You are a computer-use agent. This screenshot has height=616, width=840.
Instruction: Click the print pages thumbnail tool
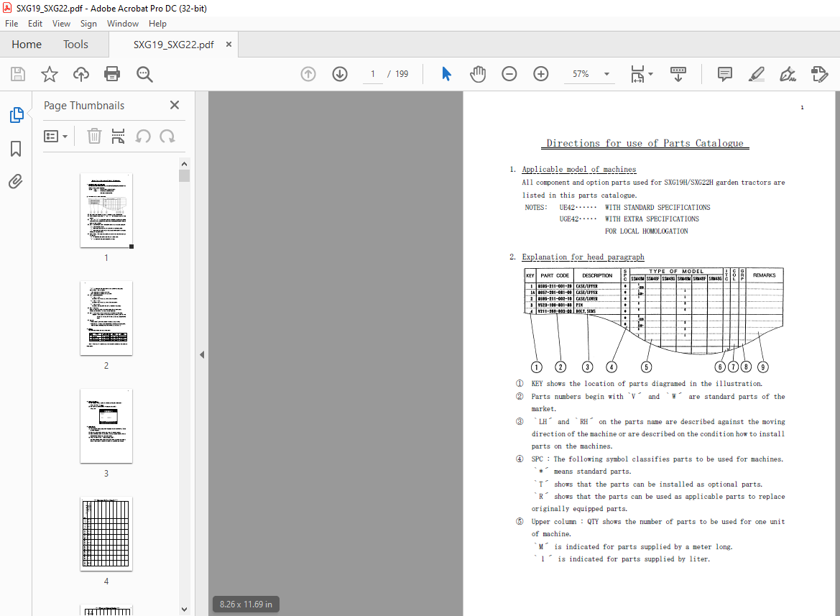[x=118, y=136]
